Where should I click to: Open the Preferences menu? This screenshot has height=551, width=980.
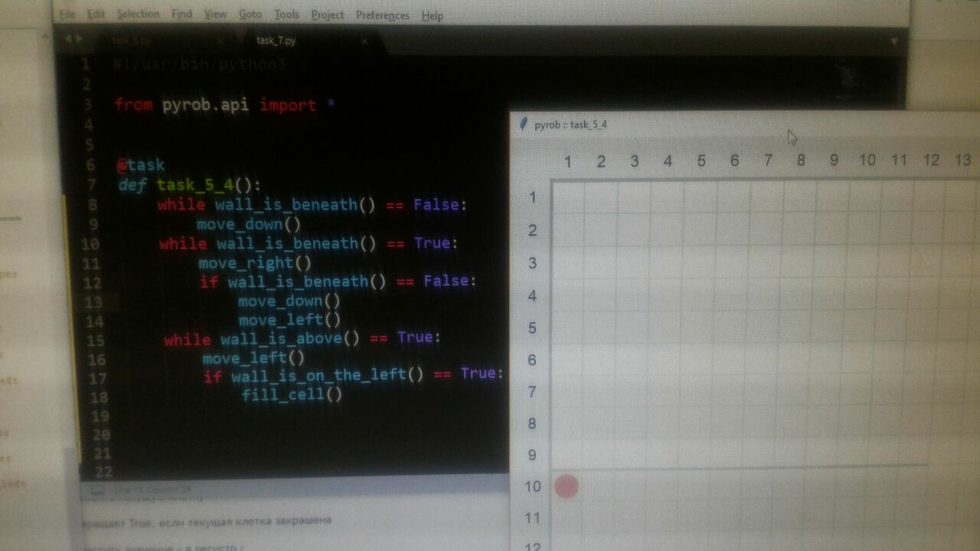(383, 15)
